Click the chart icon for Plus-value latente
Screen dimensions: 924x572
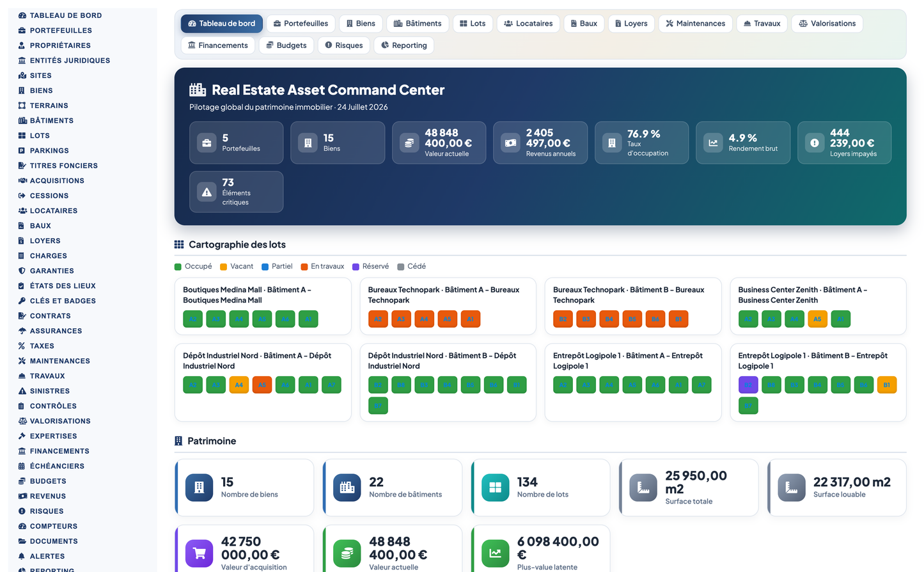click(x=495, y=553)
